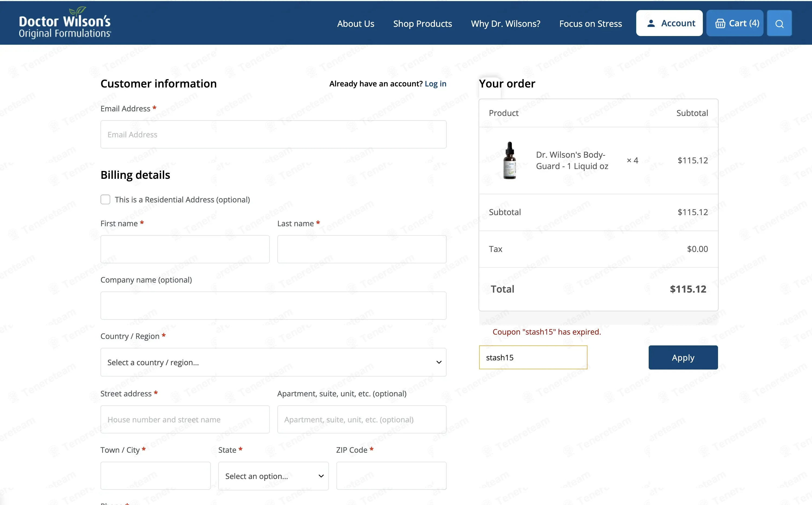Open Focus on Stress menu item
The image size is (812, 505).
[590, 23]
